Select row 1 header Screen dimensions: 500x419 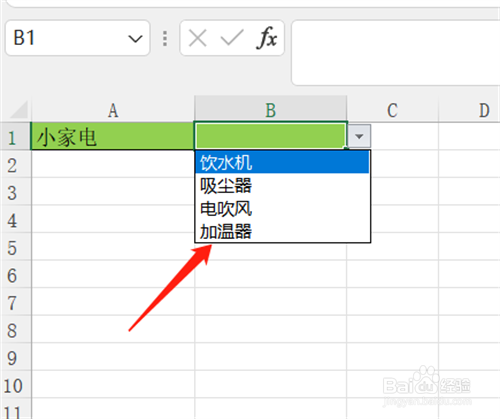point(15,137)
